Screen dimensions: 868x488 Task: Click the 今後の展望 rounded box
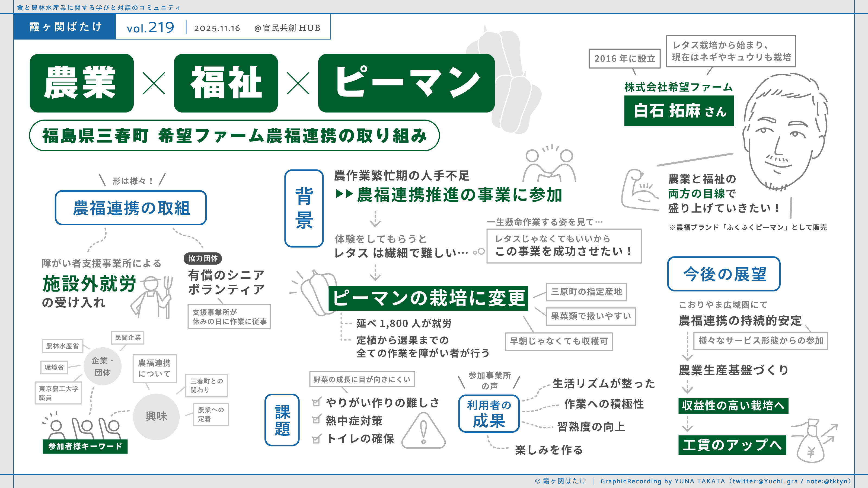(724, 274)
